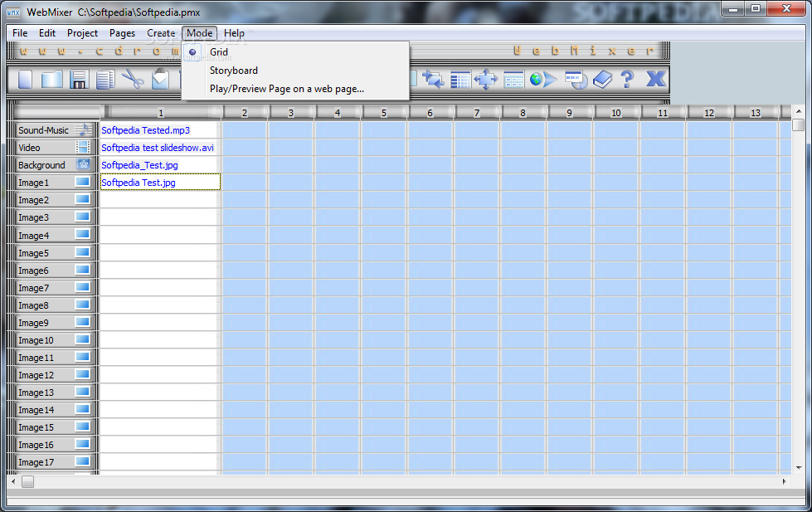
Task: Click the Image15 row label
Action: click(x=36, y=427)
